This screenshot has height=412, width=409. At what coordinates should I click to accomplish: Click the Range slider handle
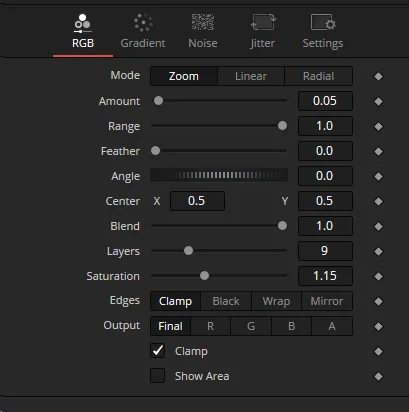[282, 126]
